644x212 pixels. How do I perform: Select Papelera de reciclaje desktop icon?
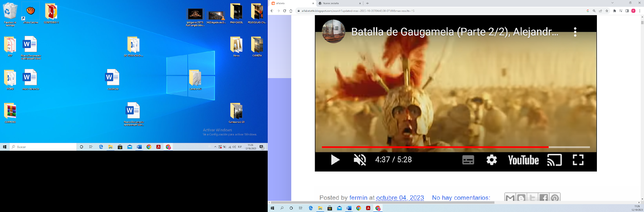pyautogui.click(x=10, y=15)
